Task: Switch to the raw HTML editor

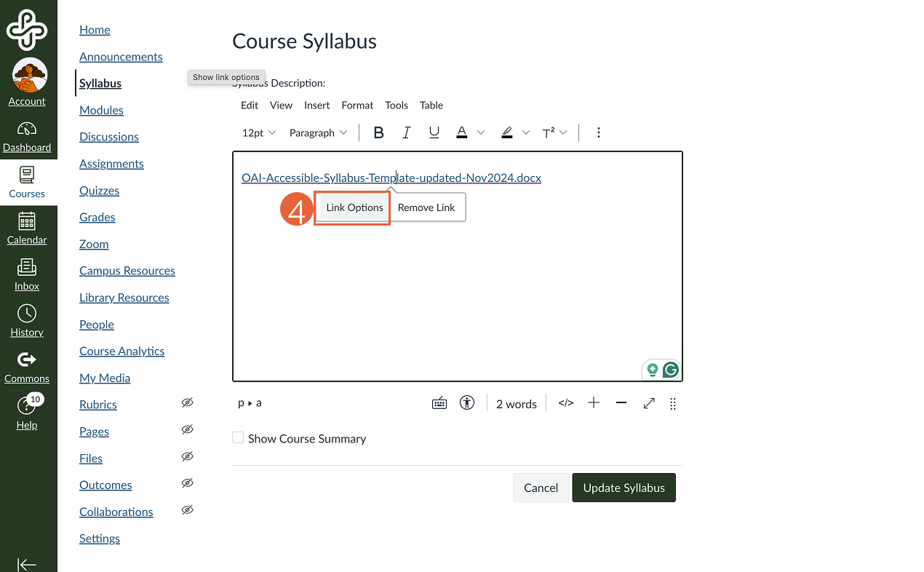Action: click(565, 402)
